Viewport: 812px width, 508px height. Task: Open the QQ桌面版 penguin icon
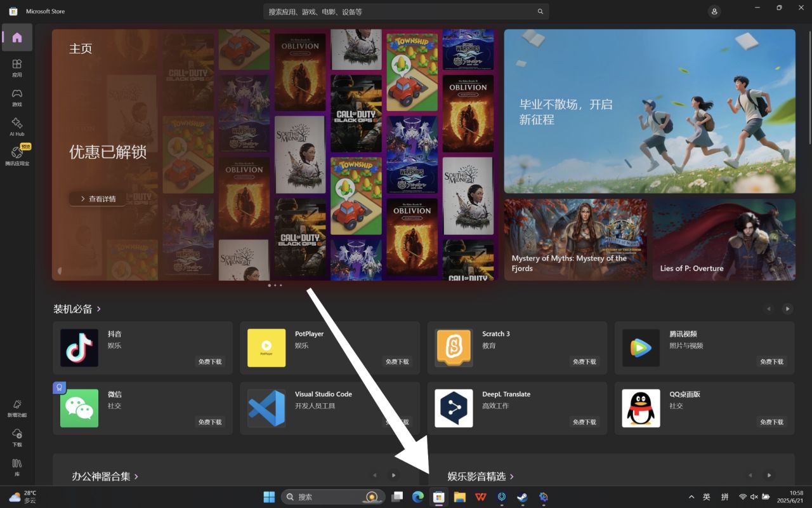click(x=641, y=408)
